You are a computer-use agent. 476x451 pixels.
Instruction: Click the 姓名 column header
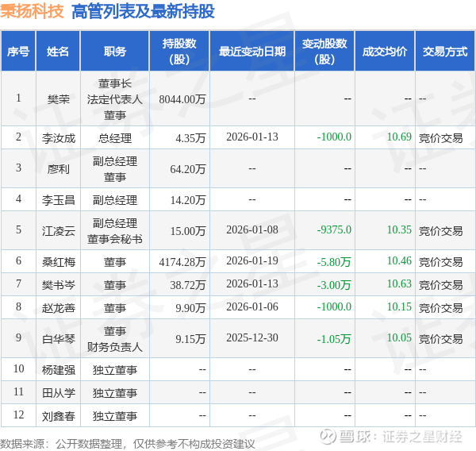(x=58, y=52)
